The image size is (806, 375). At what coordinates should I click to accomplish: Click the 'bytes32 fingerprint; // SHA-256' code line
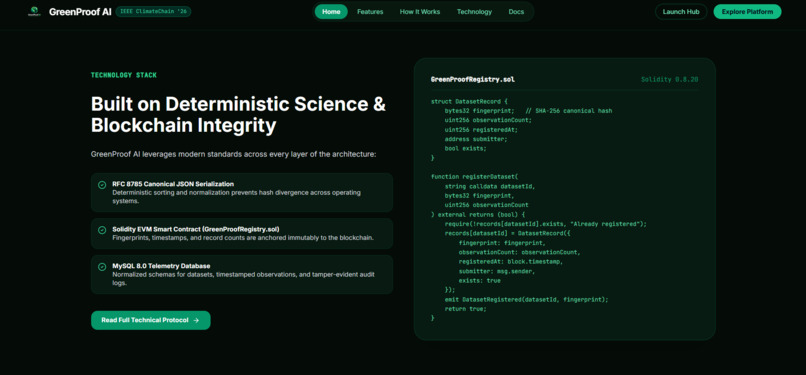[528, 111]
